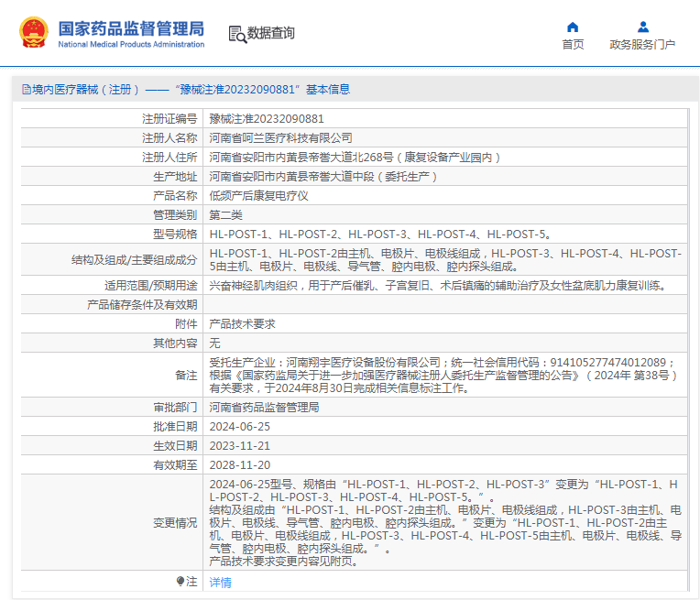Viewport: 700px width, 600px height.
Task: Click the document icon before 境内医疗器械
Action: click(x=27, y=90)
